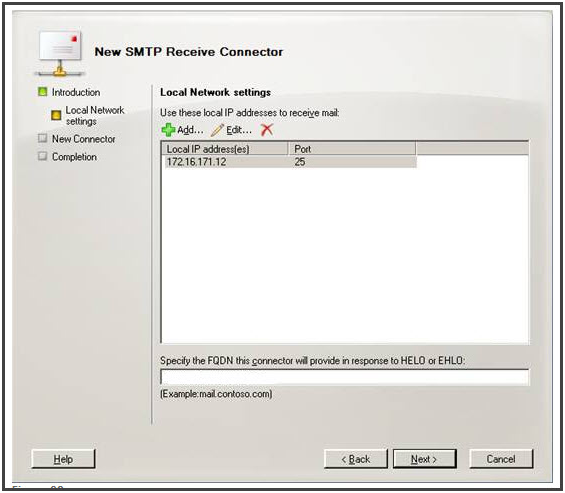Click the mail connector wizard icon
565x493 pixels.
(x=60, y=53)
